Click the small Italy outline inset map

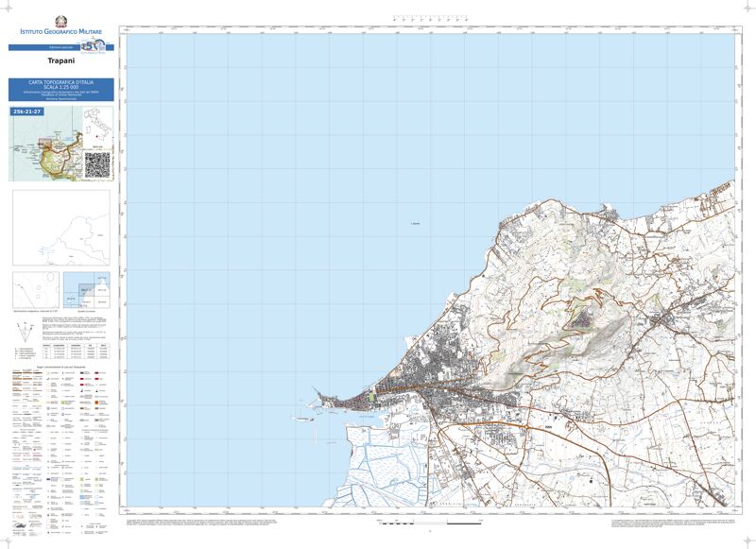(97, 128)
